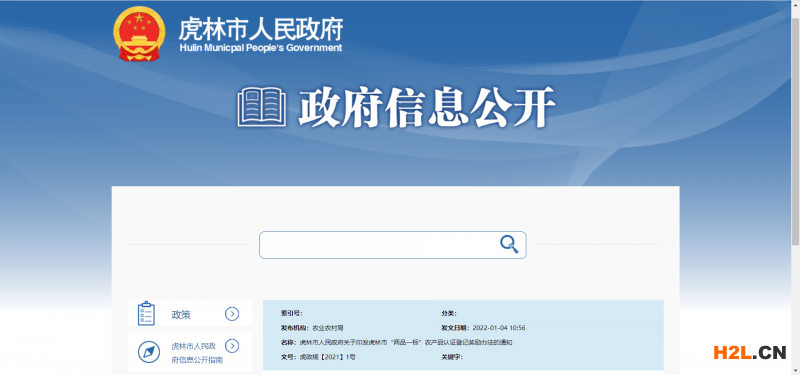Focus the search input field
Viewport: 800px width, 375px height.
tap(392, 245)
